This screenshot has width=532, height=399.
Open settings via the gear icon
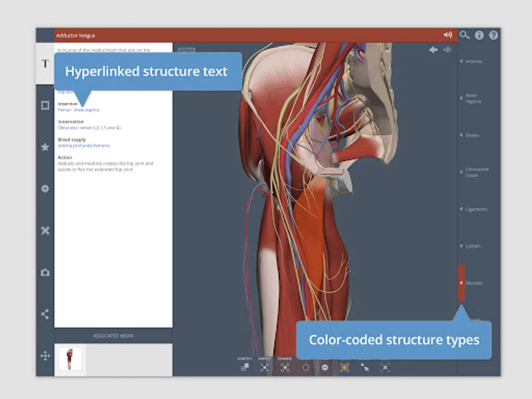(x=45, y=189)
